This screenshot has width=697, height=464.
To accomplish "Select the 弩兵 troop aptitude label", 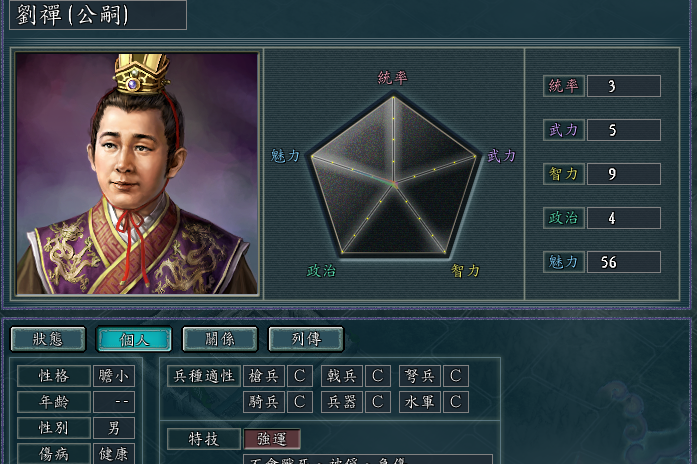I will [x=420, y=376].
